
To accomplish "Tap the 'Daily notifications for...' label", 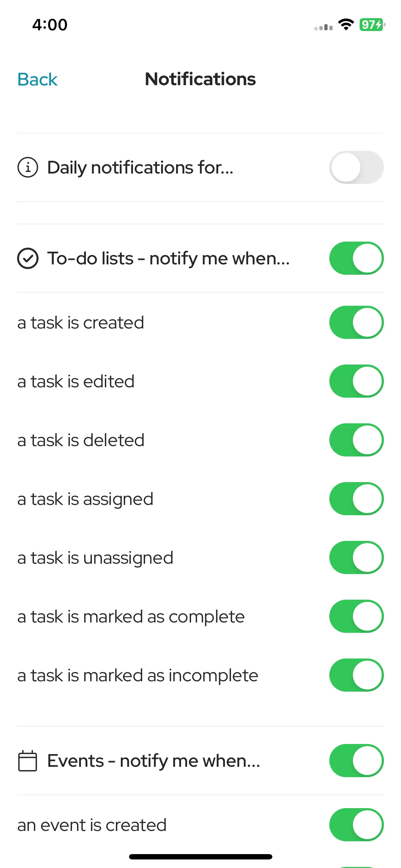I will 140,167.
